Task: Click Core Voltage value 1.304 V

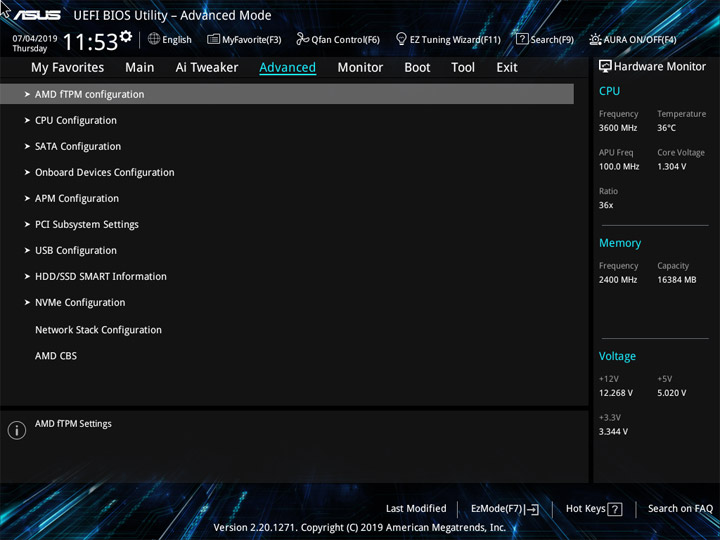Action: (x=671, y=166)
